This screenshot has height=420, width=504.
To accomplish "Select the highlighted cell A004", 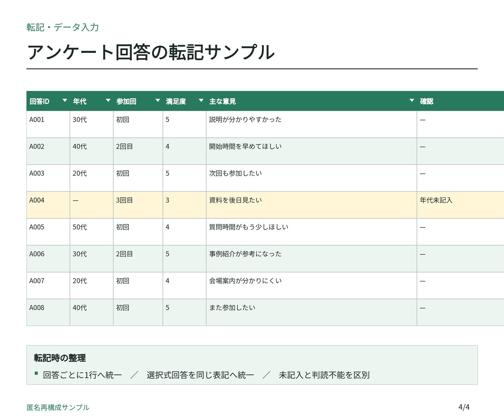I will [x=48, y=205].
